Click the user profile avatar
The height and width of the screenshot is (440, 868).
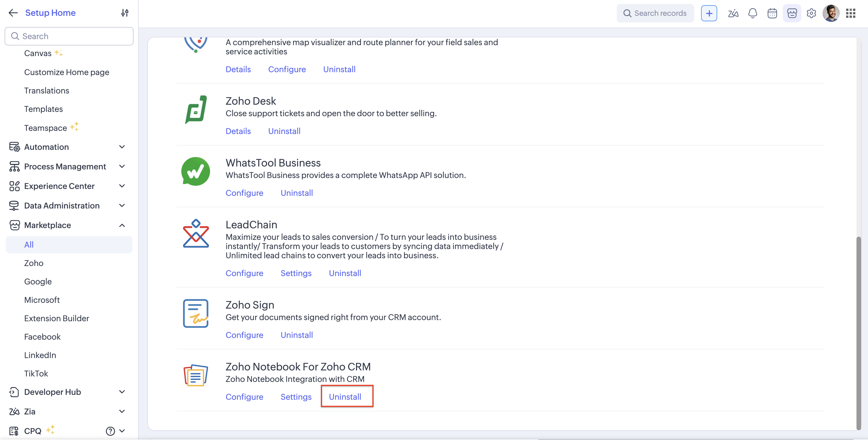831,13
